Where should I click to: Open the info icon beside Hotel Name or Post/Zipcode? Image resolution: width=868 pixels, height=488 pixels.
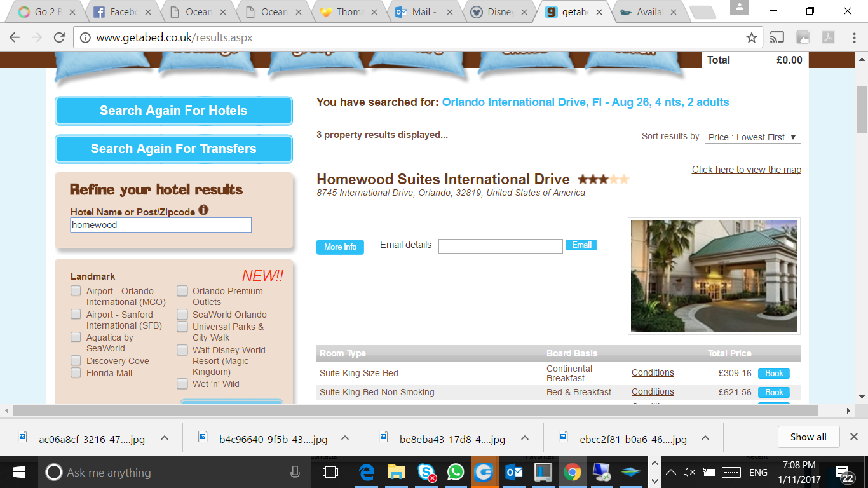tap(203, 210)
